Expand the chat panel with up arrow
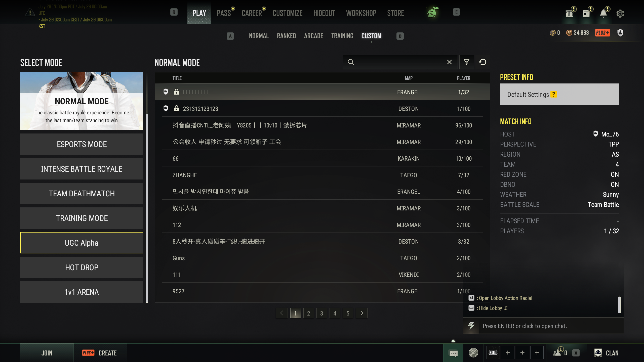Viewport: 644px width, 362px height. click(x=453, y=341)
